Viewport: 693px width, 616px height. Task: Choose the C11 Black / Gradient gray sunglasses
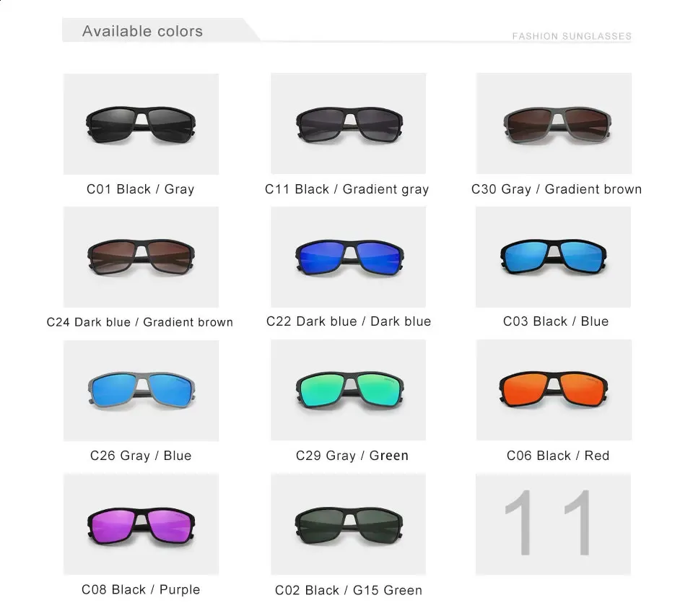tap(348, 123)
